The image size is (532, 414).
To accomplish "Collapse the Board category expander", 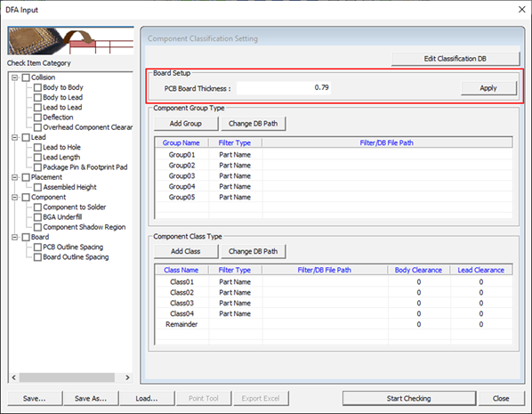I will pyautogui.click(x=14, y=238).
